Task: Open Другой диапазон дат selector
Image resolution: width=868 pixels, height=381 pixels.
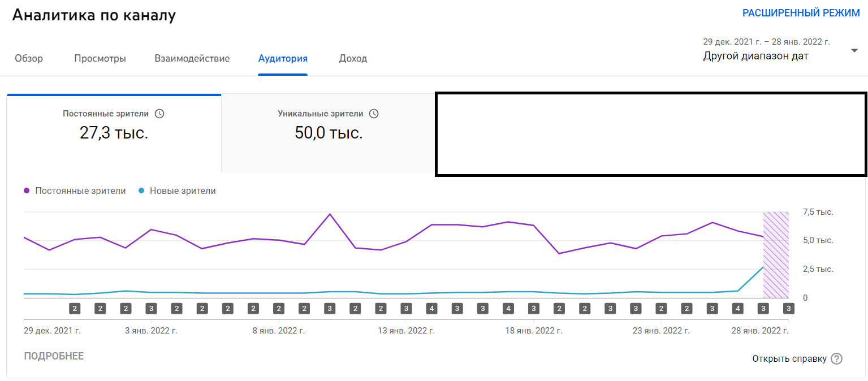Action: click(755, 56)
